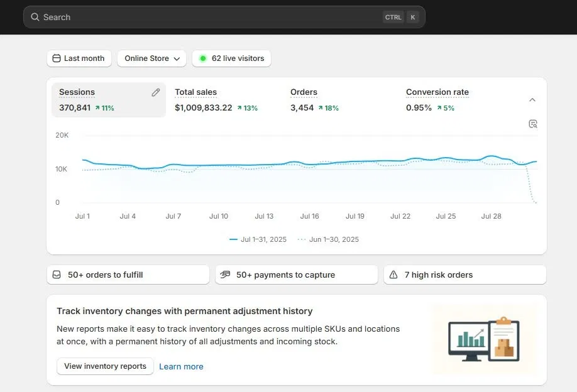This screenshot has width=577, height=392.
Task: Click inbox icon beside orders to fulfill
Action: [x=57, y=275]
